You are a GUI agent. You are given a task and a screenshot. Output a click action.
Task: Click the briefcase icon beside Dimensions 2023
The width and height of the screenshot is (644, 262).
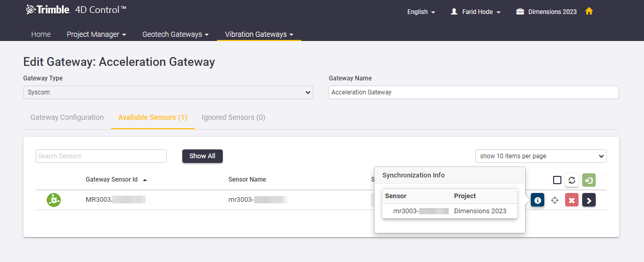[x=520, y=11]
